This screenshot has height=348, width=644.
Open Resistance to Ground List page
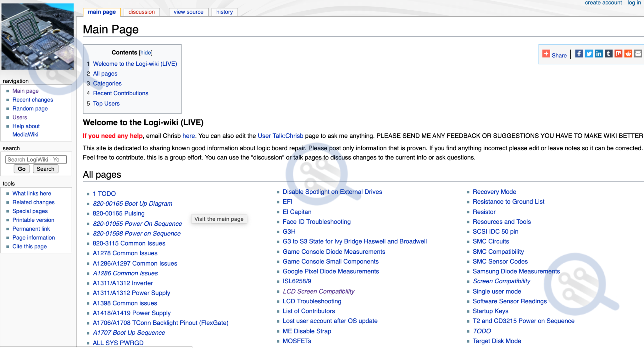point(508,202)
